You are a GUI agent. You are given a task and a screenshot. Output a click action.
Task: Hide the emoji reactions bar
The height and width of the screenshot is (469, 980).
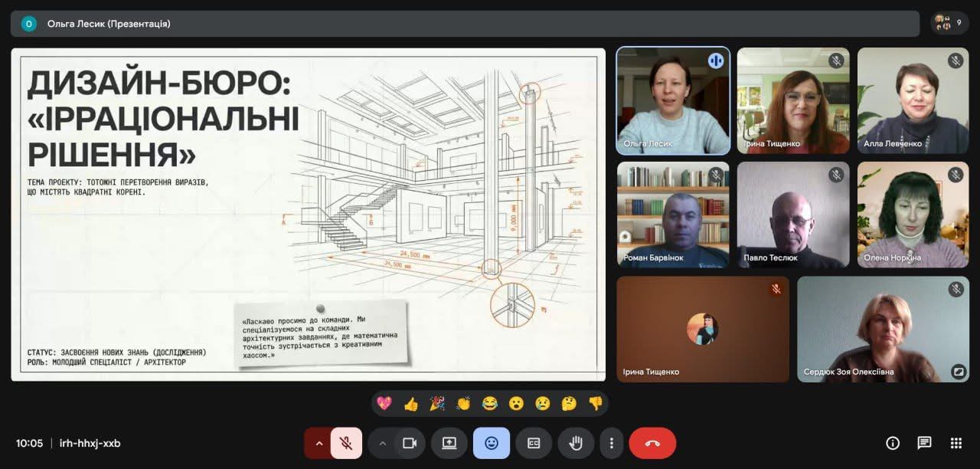point(491,443)
